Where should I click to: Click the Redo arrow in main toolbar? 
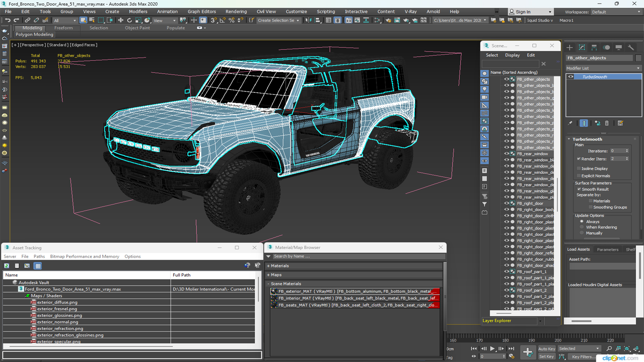[16, 20]
